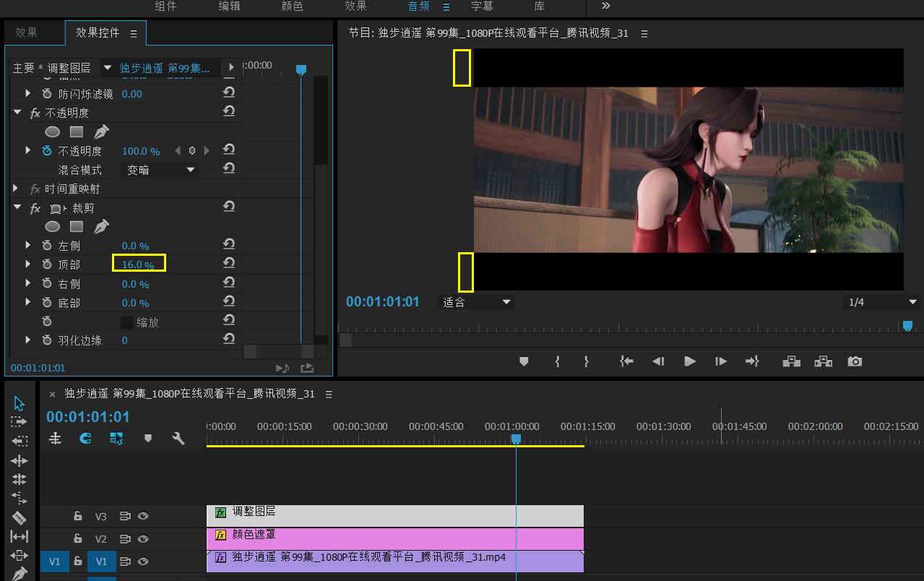Expand the 时间重映射 effect section
Image resolution: width=924 pixels, height=581 pixels.
17,189
